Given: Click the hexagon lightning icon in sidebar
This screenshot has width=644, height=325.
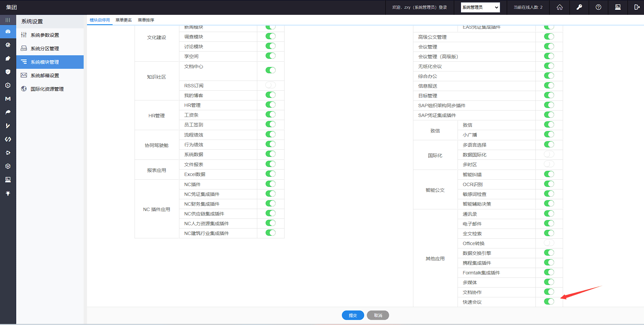Looking at the screenshot, I should coord(8,85).
